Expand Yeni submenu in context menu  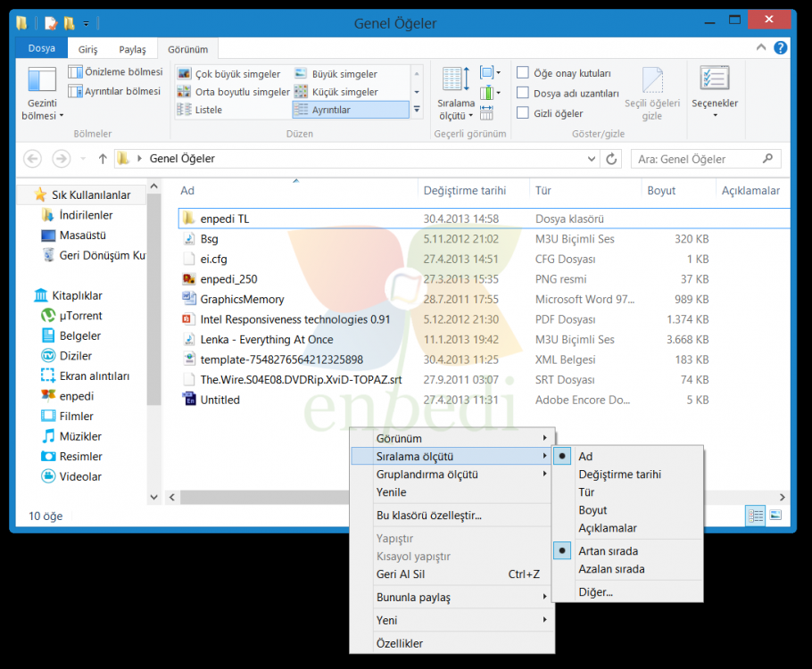pyautogui.click(x=452, y=620)
